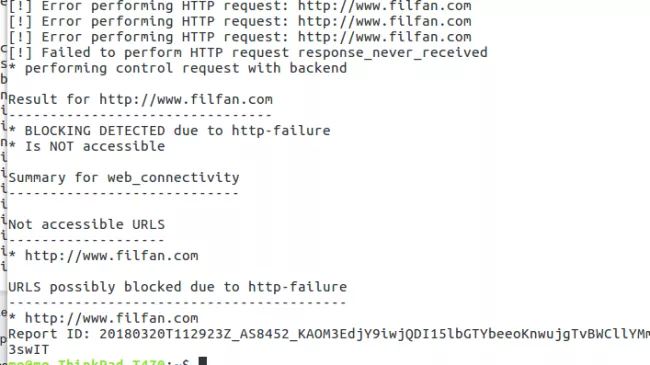650x365 pixels.
Task: Click the 'performing control request with backend' line
Action: click(178, 68)
